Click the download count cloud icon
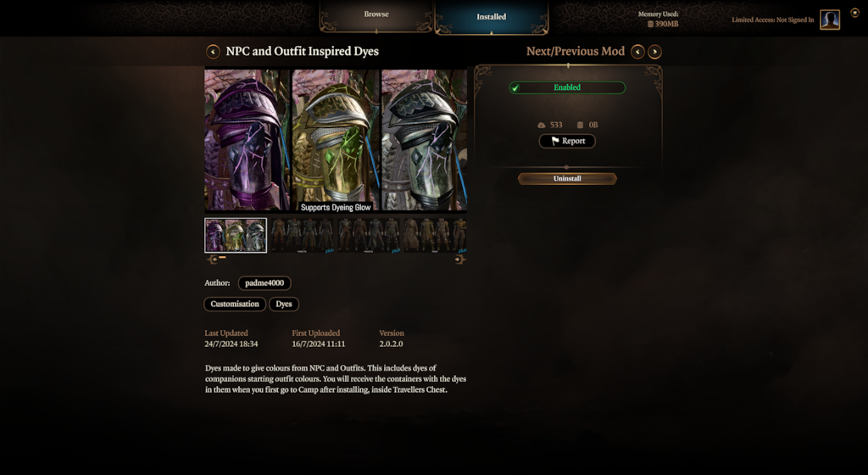 pyautogui.click(x=542, y=126)
